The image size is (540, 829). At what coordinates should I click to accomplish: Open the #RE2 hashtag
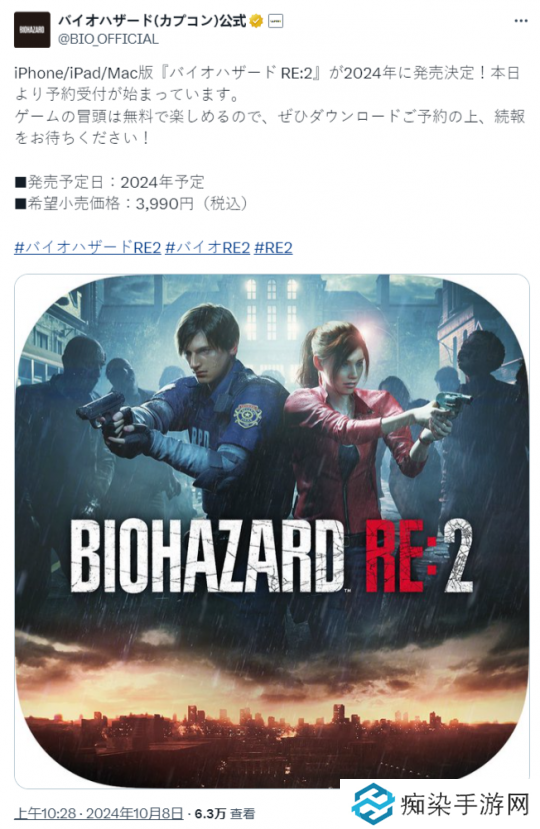[x=273, y=247]
